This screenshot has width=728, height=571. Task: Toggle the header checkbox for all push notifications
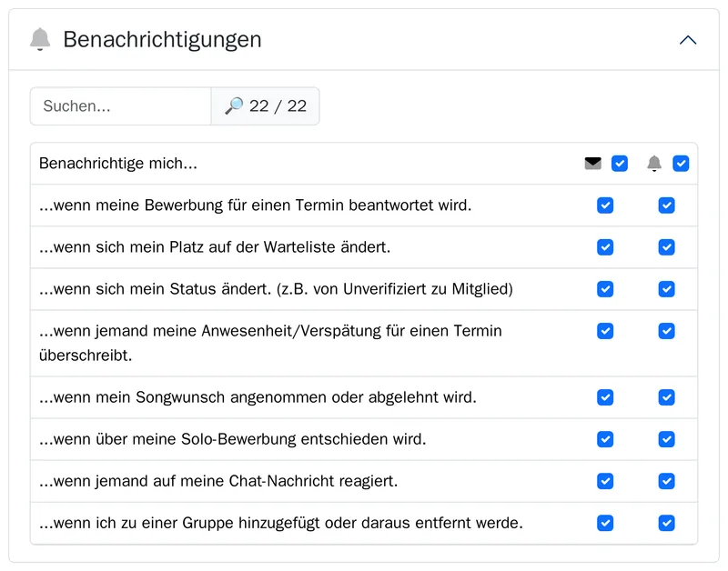[681, 164]
